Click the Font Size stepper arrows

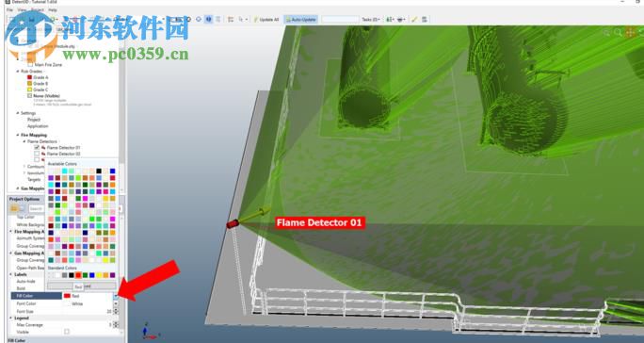tap(116, 311)
